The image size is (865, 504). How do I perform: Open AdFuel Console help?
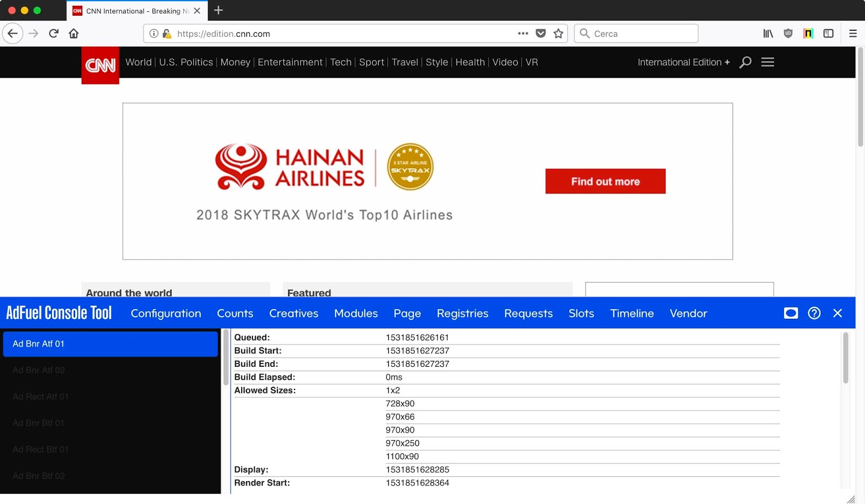(814, 313)
